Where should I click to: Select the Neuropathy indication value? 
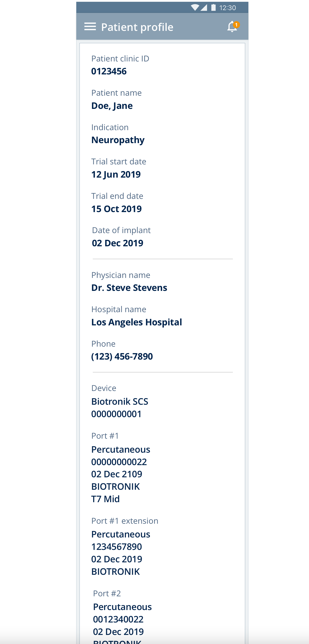tap(118, 140)
